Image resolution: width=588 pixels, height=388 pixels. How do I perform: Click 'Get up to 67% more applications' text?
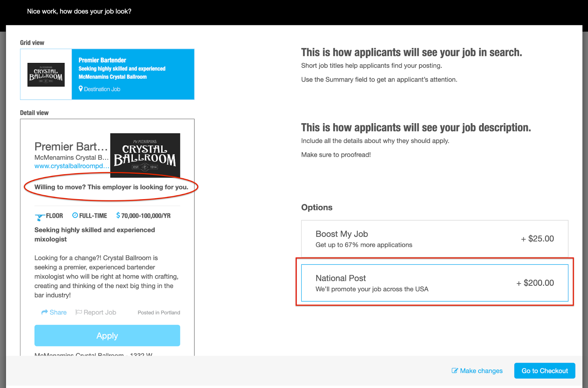(x=364, y=245)
